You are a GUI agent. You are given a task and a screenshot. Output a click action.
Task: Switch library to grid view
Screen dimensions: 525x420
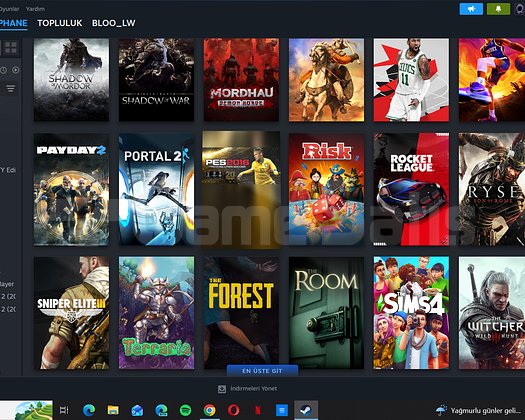click(11, 48)
